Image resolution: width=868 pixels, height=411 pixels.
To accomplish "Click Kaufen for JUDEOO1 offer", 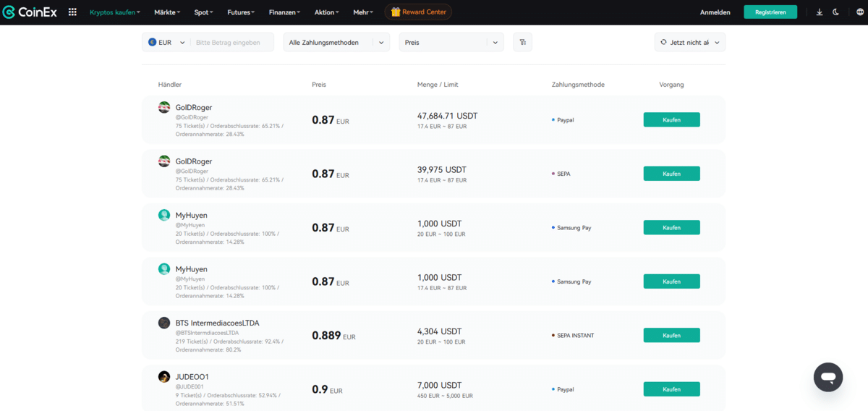I will point(671,389).
